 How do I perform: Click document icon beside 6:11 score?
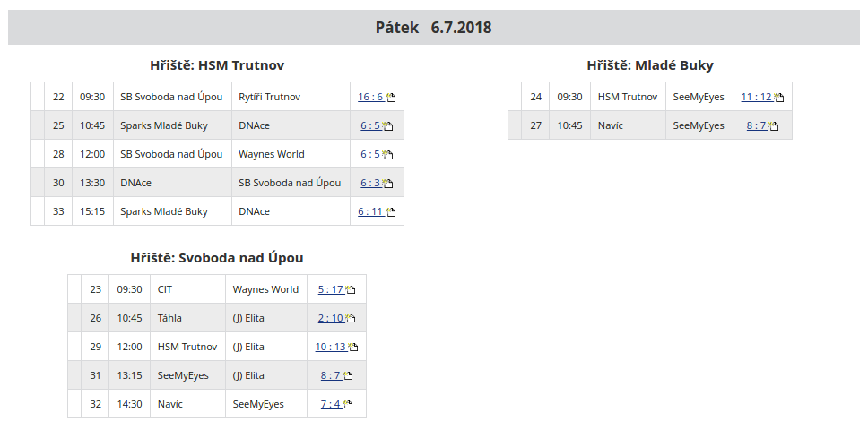point(390,212)
